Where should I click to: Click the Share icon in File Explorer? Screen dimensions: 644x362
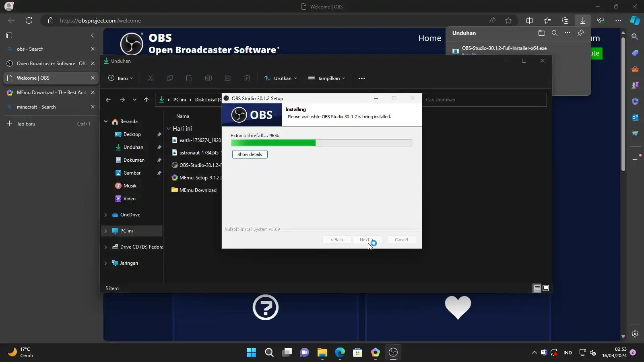228,78
